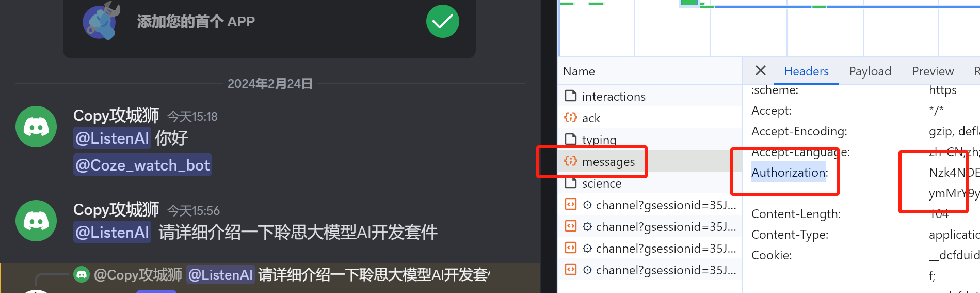Switch to the Headers tab

[806, 71]
